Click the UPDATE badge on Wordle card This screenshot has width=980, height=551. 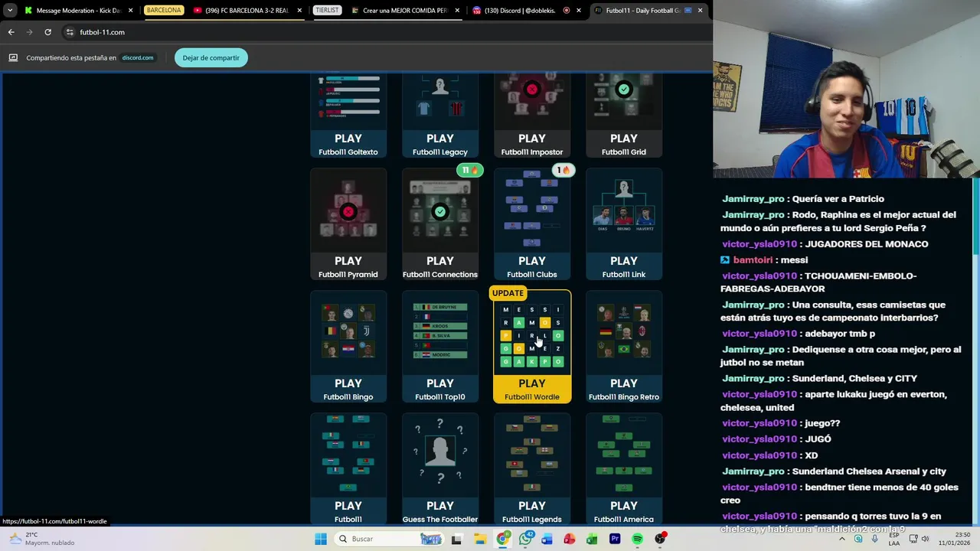coord(508,293)
